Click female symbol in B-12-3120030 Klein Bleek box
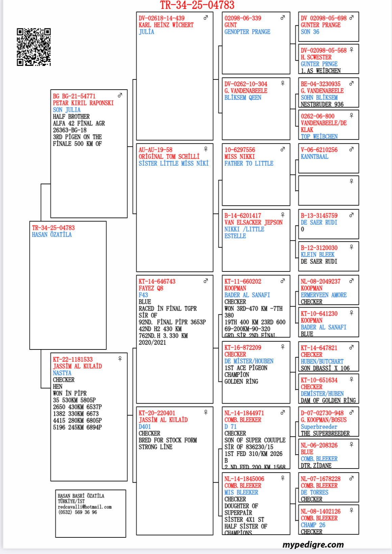Image resolution: width=392 pixels, height=554 pixels. click(351, 247)
